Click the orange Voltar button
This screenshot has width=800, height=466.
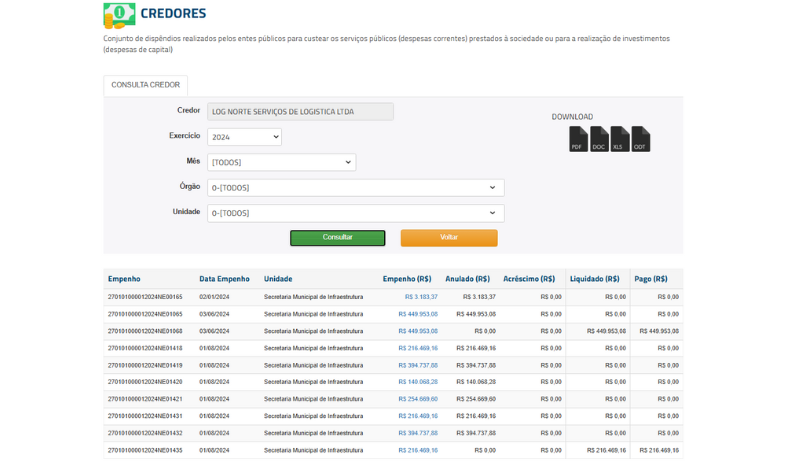(x=449, y=237)
